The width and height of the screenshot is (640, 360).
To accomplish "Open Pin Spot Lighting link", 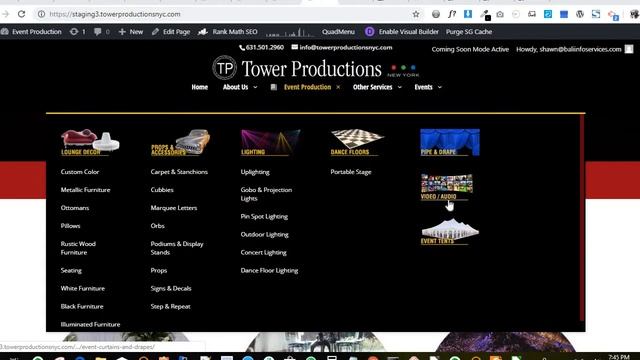I will (264, 216).
